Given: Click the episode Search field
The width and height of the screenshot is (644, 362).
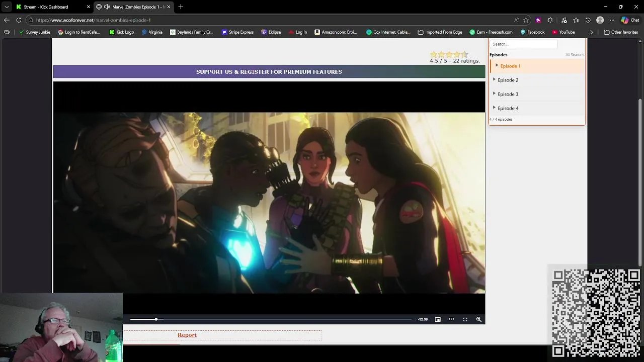Looking at the screenshot, I should point(523,44).
